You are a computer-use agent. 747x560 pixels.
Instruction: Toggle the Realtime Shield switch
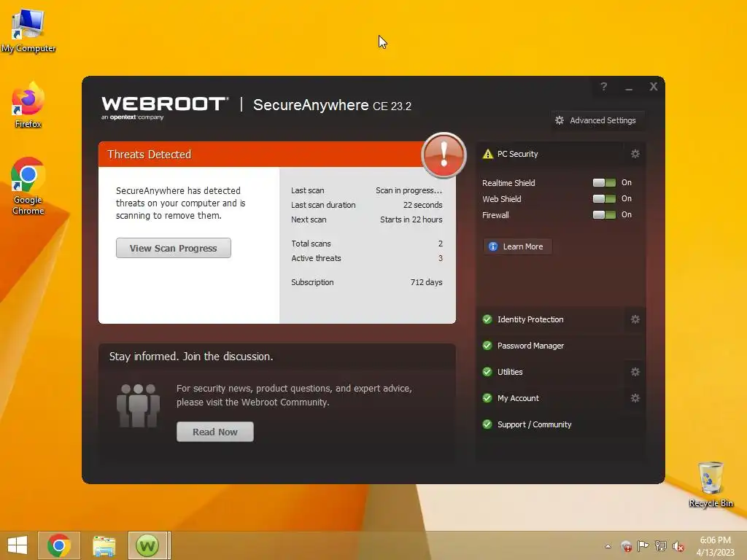click(604, 183)
